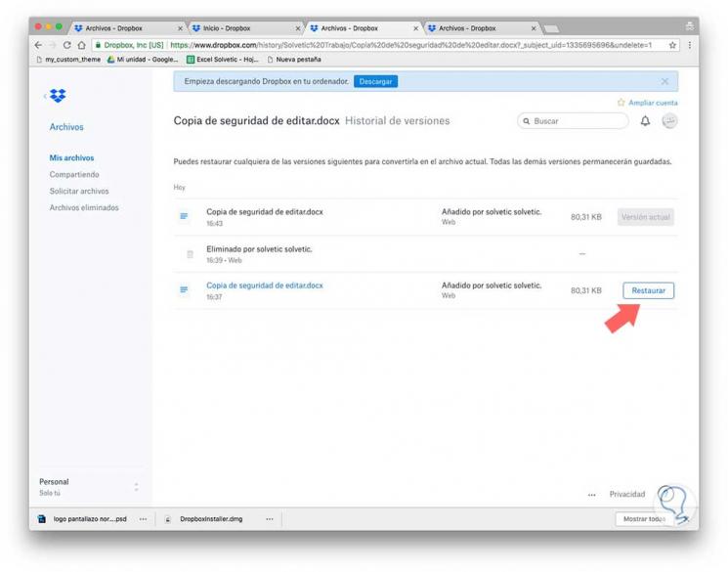Image resolution: width=728 pixels, height=572 pixels.
Task: Select Mis archivos in sidebar
Action: point(71,158)
